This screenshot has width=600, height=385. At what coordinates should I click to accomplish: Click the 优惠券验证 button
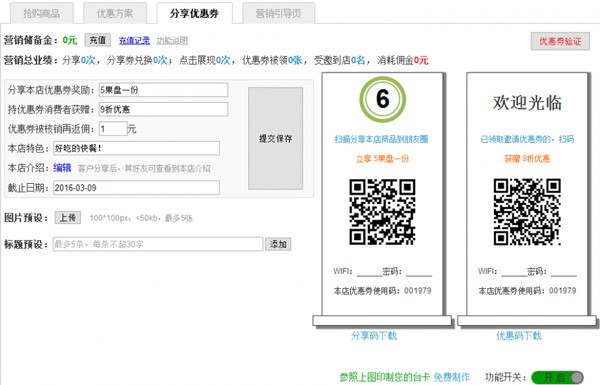[560, 41]
